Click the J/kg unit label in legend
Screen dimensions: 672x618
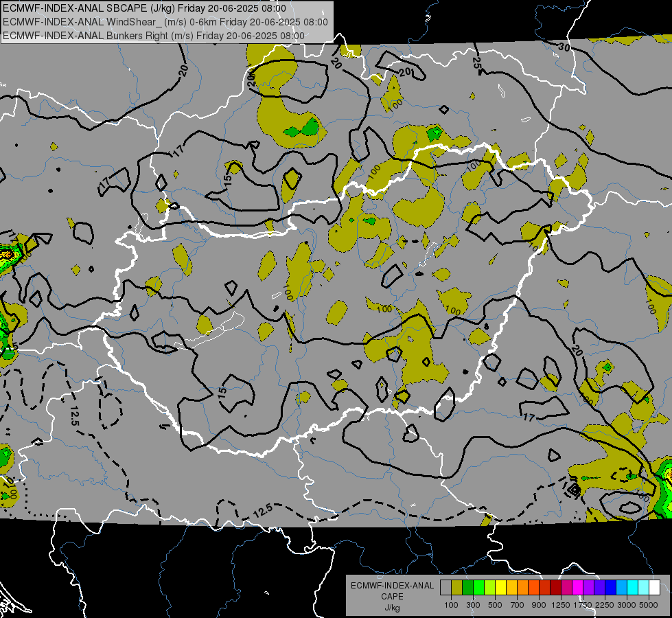coord(392,608)
